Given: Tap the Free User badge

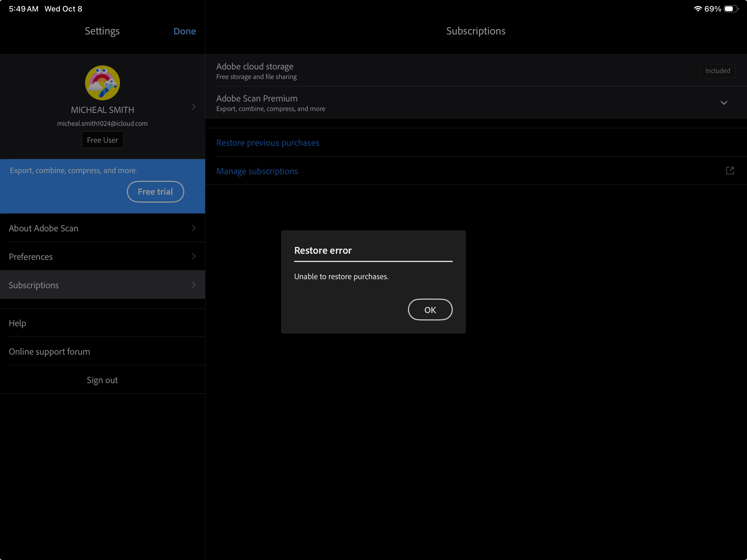Looking at the screenshot, I should 102,140.
